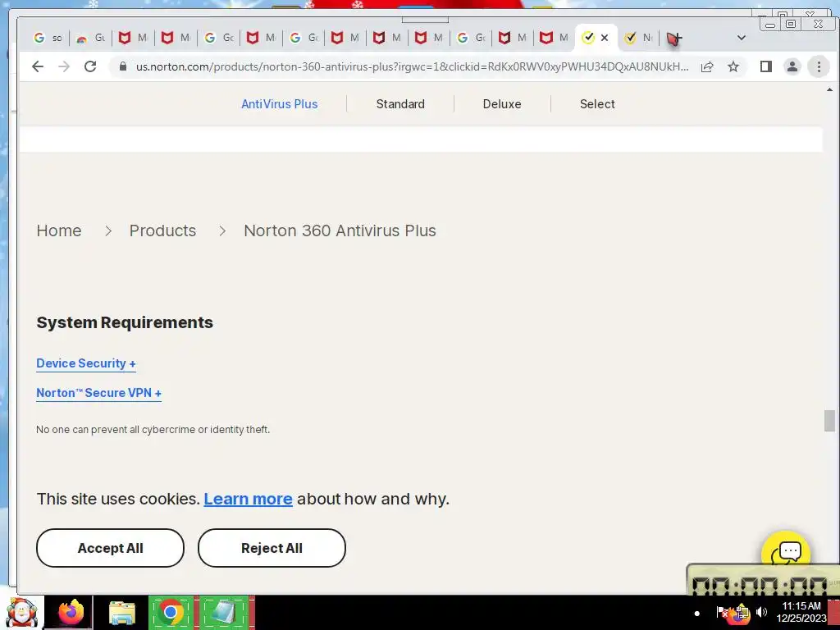Click the network tray icon
The image size is (840, 630).
coord(742,613)
